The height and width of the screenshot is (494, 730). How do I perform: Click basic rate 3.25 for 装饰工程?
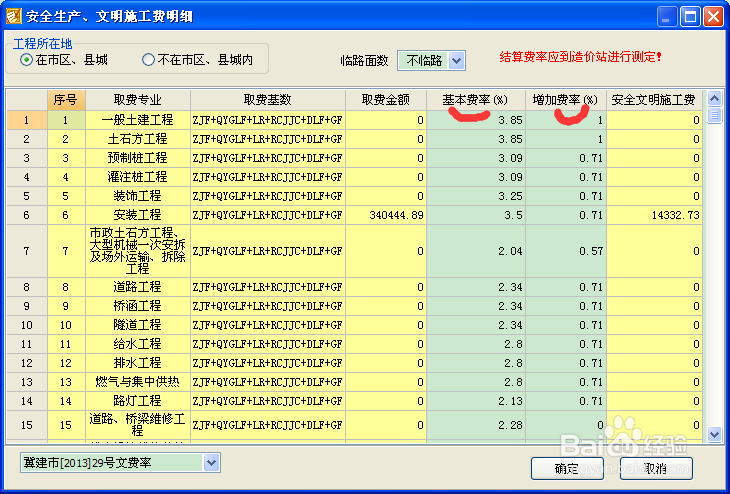click(476, 196)
